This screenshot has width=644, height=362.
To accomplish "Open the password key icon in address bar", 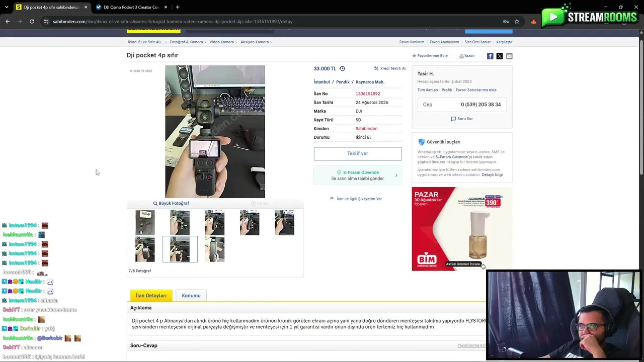I will 506,22.
